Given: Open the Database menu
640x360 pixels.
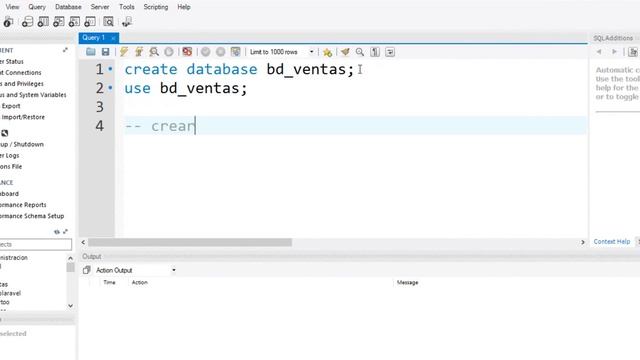Looking at the screenshot, I should (x=68, y=7).
